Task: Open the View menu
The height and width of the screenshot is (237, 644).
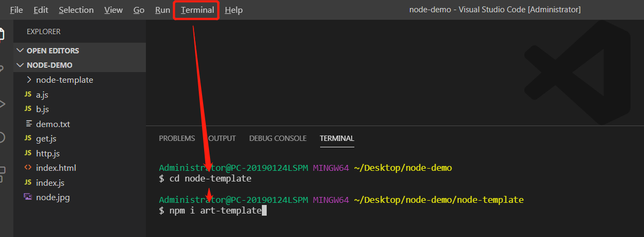Action: 113,10
